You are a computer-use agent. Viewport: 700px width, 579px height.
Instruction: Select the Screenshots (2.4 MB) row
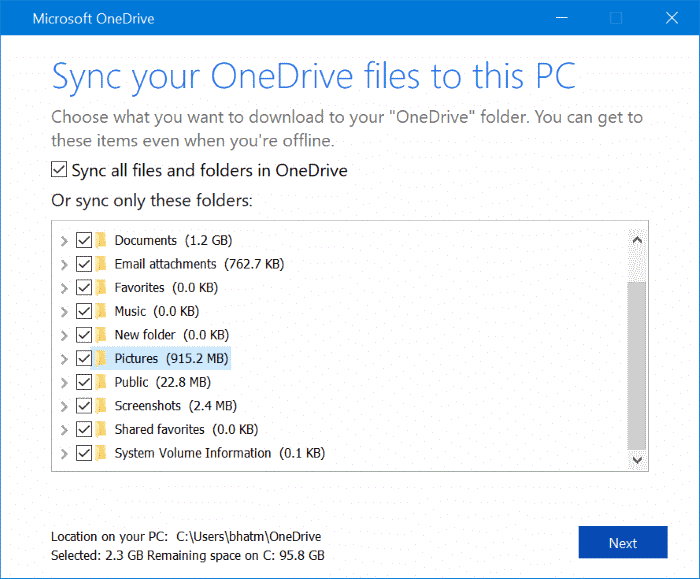click(175, 406)
